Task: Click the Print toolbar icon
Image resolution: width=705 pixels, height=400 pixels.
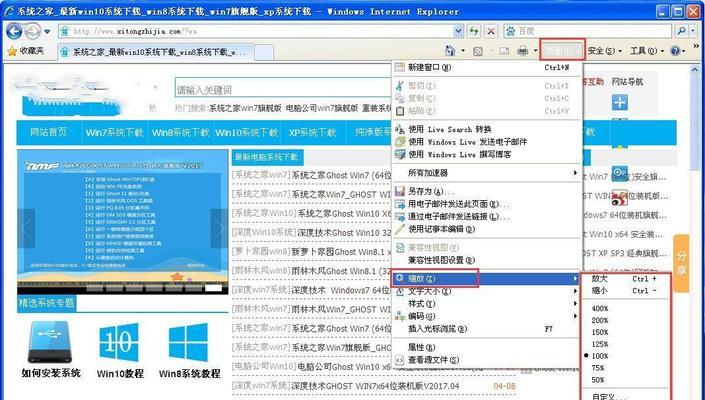Action: click(522, 51)
